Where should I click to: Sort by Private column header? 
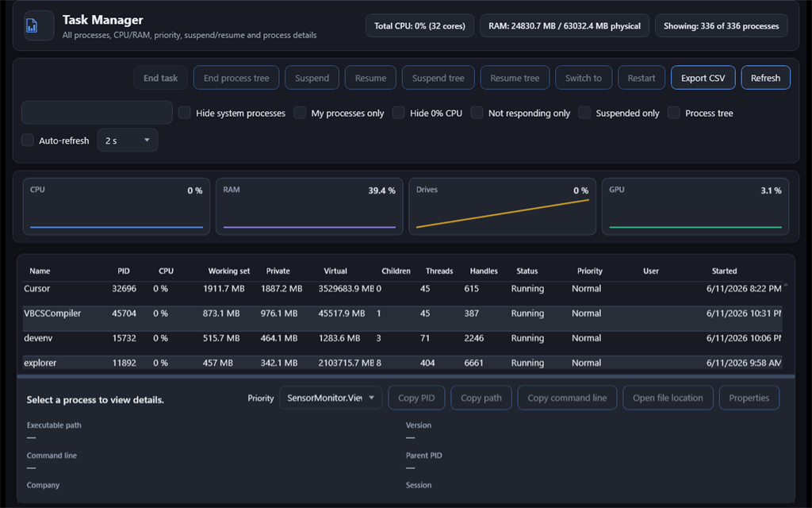[x=278, y=271]
